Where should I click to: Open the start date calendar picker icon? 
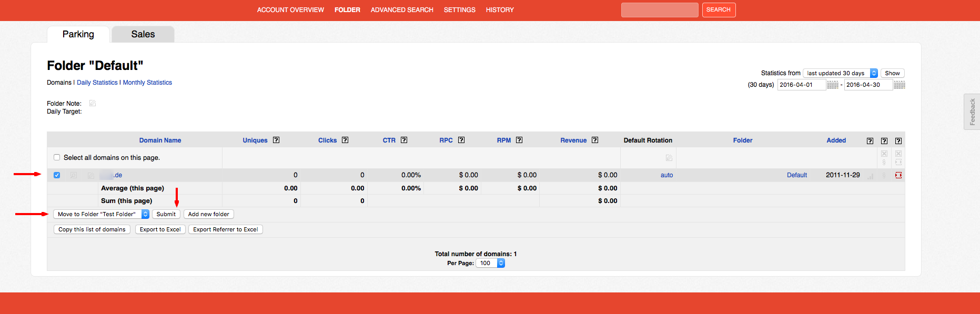[832, 85]
